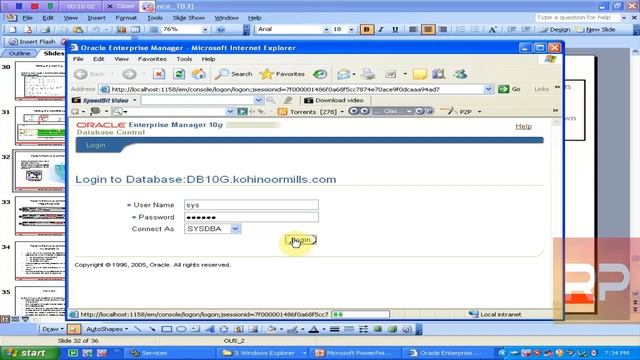The width and height of the screenshot is (640, 360).
Task: Click the Font Color A icon
Action: pos(313,329)
